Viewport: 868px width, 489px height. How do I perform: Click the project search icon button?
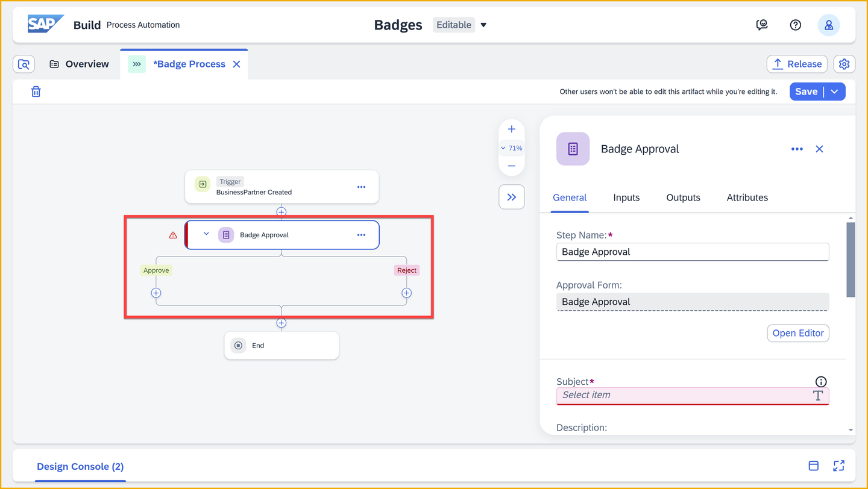[x=24, y=64]
